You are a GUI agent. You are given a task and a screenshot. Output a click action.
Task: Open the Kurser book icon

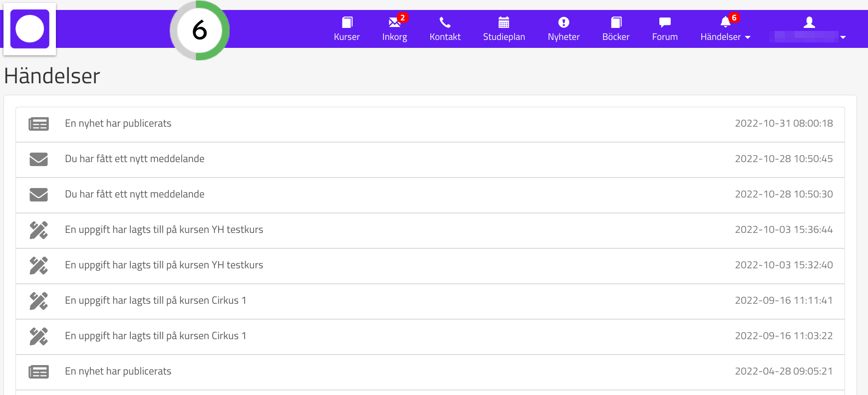pyautogui.click(x=347, y=22)
